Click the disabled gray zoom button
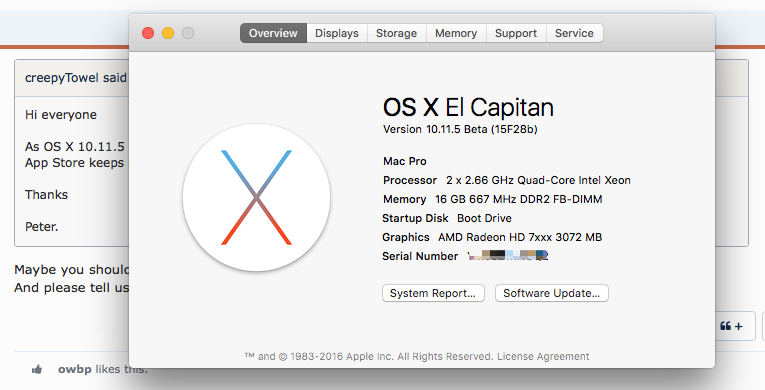 point(188,33)
